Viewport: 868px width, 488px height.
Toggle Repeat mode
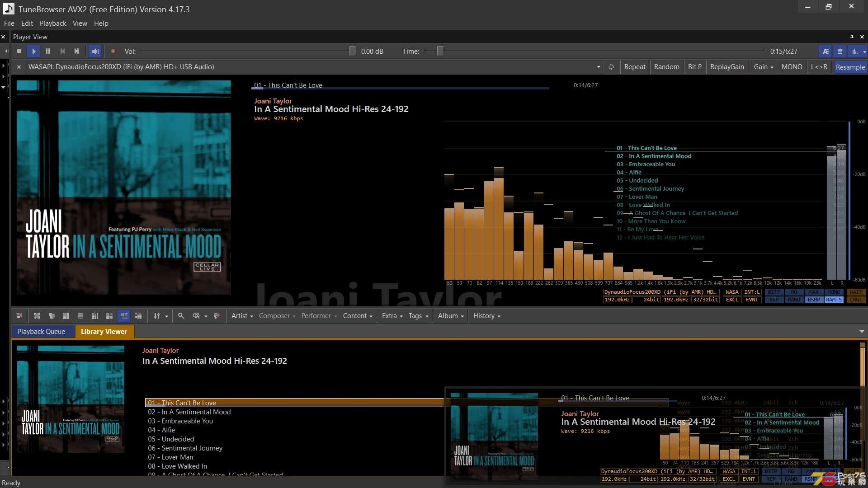[635, 67]
